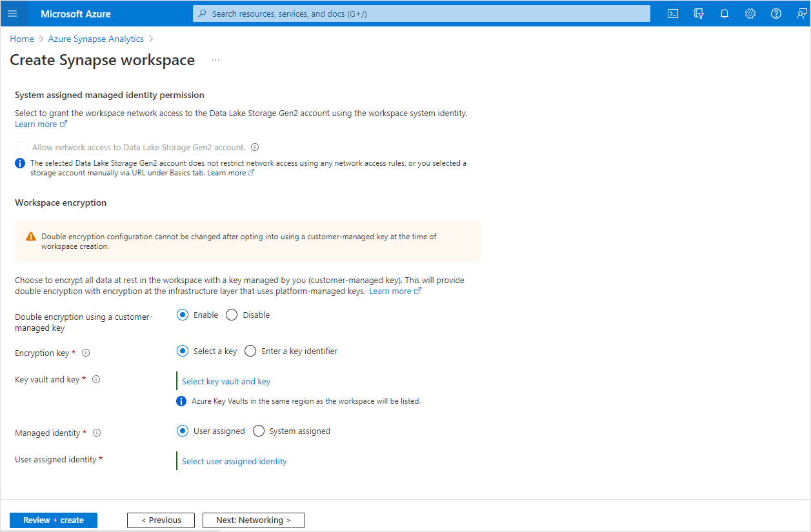The width and height of the screenshot is (811, 532).
Task: Open the feedback icon in header
Action: pos(802,14)
